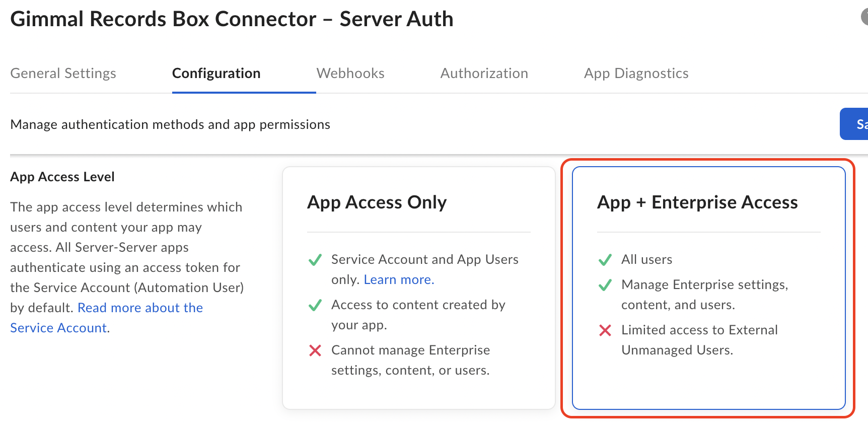Select the Configuration tab
868x426 pixels.
[x=216, y=74]
